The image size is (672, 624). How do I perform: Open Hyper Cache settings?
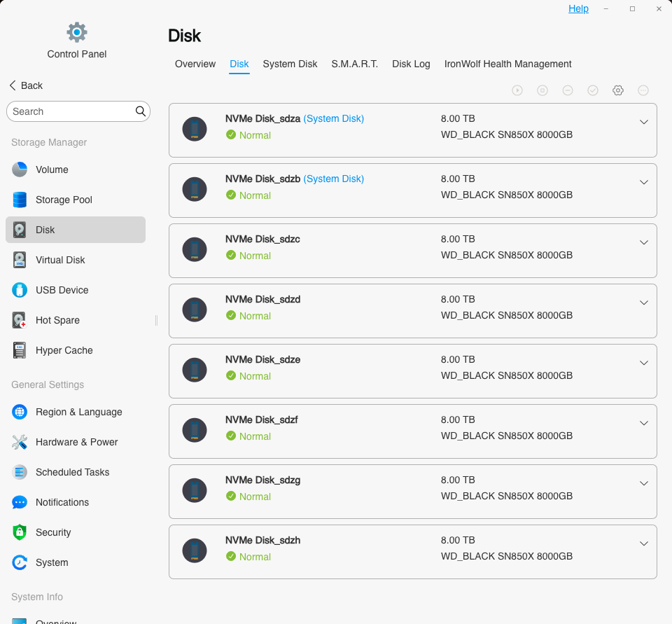[x=76, y=350]
